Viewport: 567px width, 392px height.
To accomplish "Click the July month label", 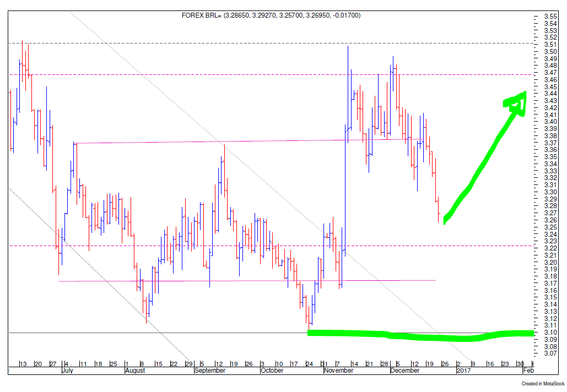I will (68, 371).
